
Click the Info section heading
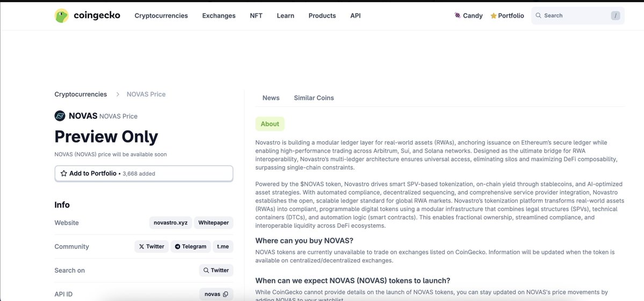(62, 205)
